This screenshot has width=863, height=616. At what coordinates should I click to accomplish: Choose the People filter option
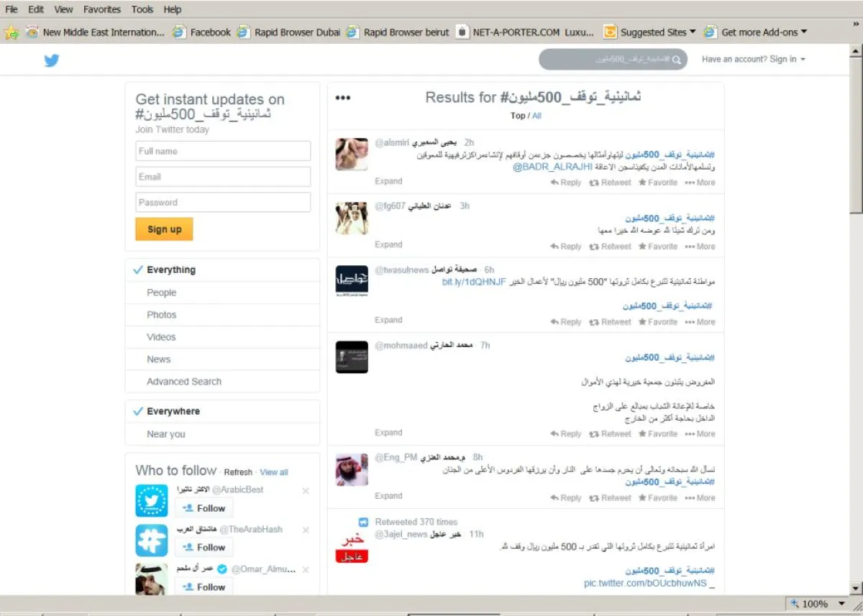[x=162, y=293]
